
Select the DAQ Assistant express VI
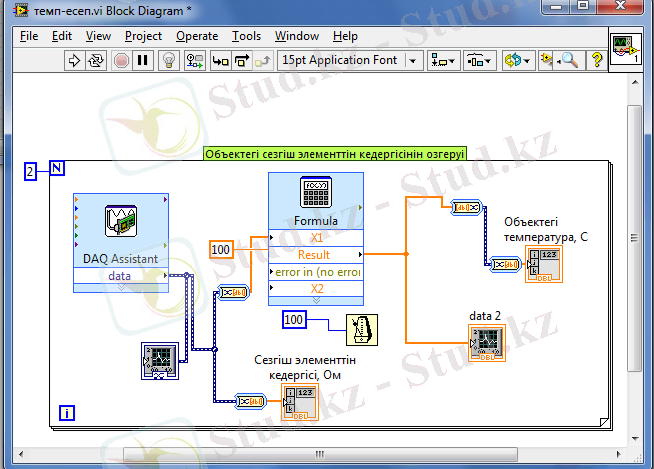120,224
